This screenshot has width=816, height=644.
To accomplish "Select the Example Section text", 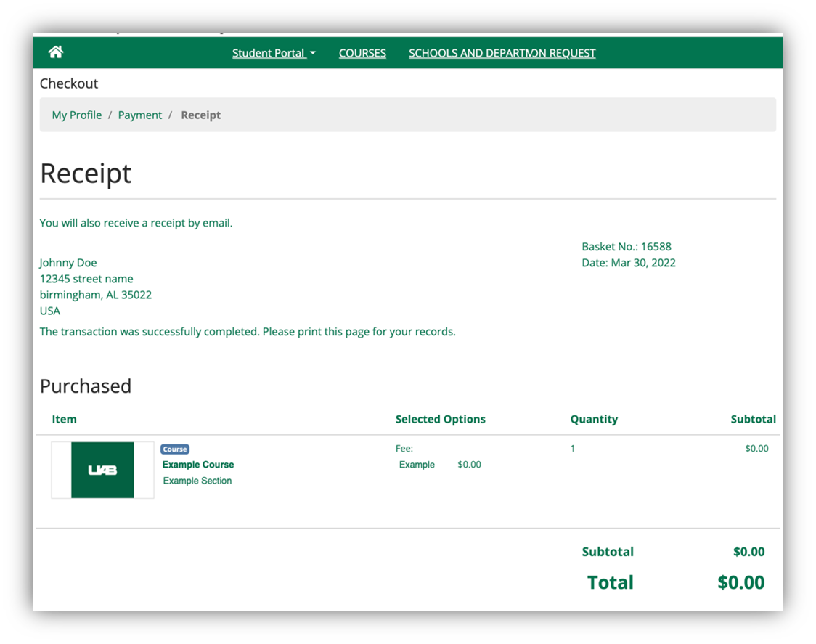I will [x=197, y=481].
